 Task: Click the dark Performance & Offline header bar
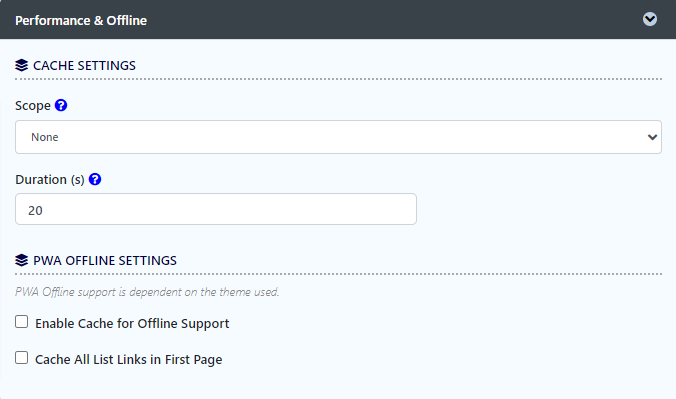pos(338,19)
